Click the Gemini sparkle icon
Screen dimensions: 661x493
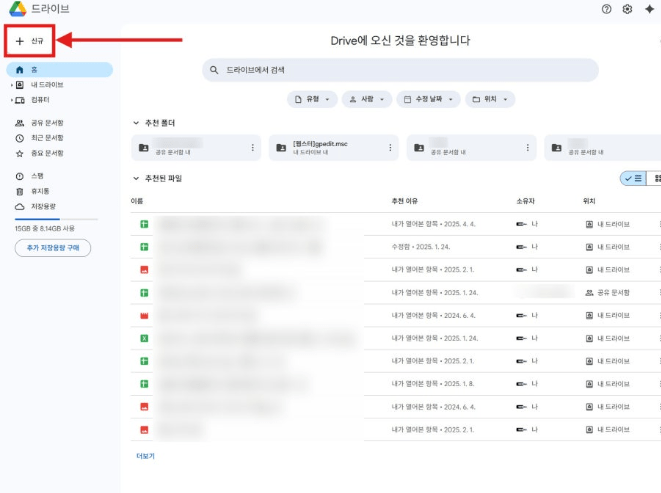click(650, 9)
